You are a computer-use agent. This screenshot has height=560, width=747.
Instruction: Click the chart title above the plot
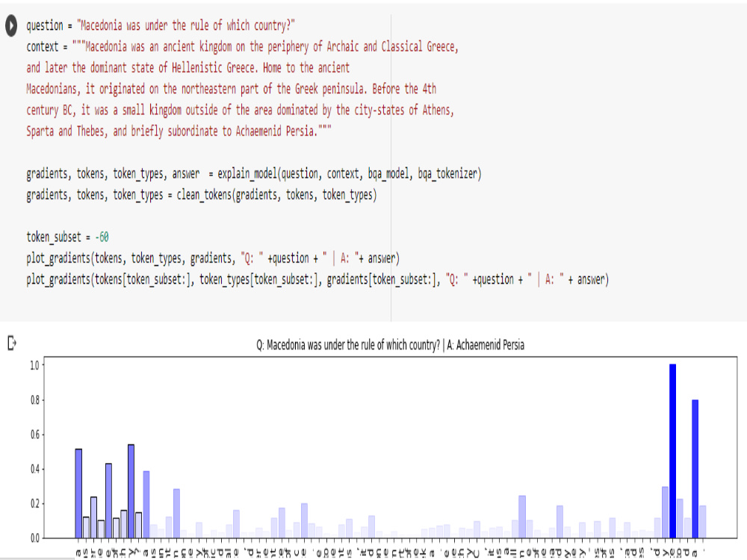[390, 345]
